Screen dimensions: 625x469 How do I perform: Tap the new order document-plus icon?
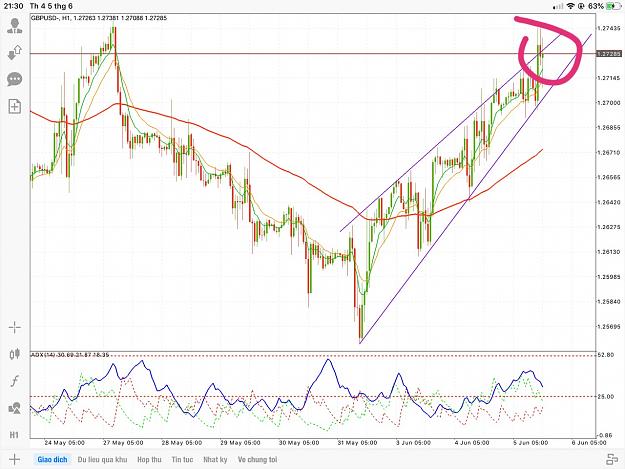pyautogui.click(x=15, y=106)
